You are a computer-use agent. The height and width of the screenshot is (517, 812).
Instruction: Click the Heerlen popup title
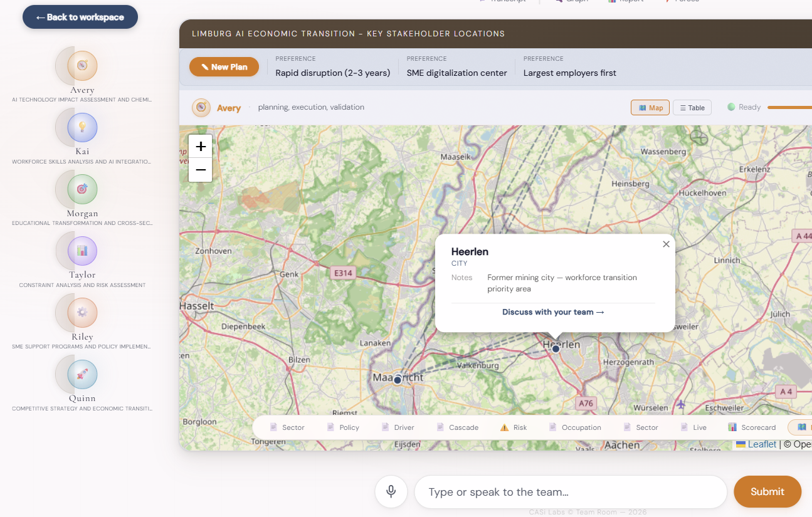[470, 251]
